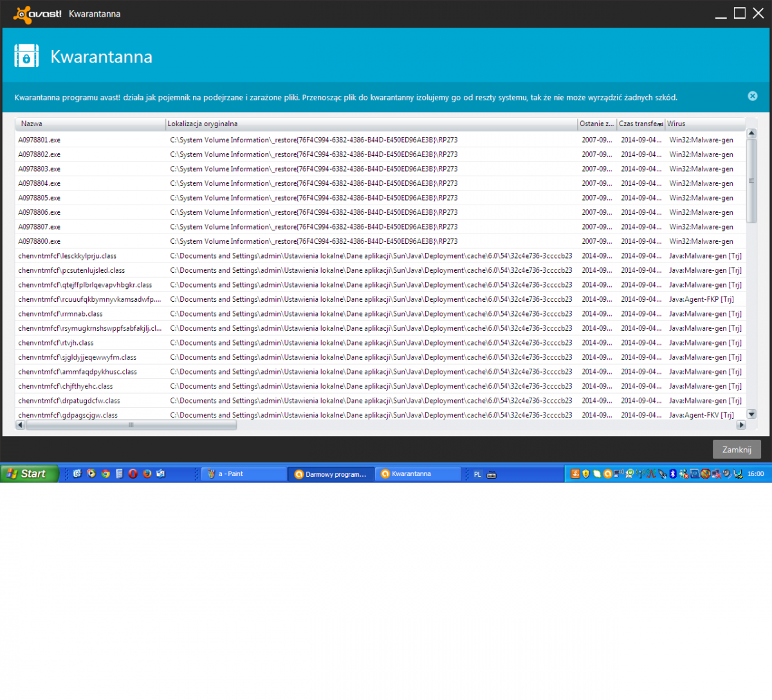Click Bluetooth tray icon
Image resolution: width=772 pixels, height=700 pixels.
tap(673, 474)
